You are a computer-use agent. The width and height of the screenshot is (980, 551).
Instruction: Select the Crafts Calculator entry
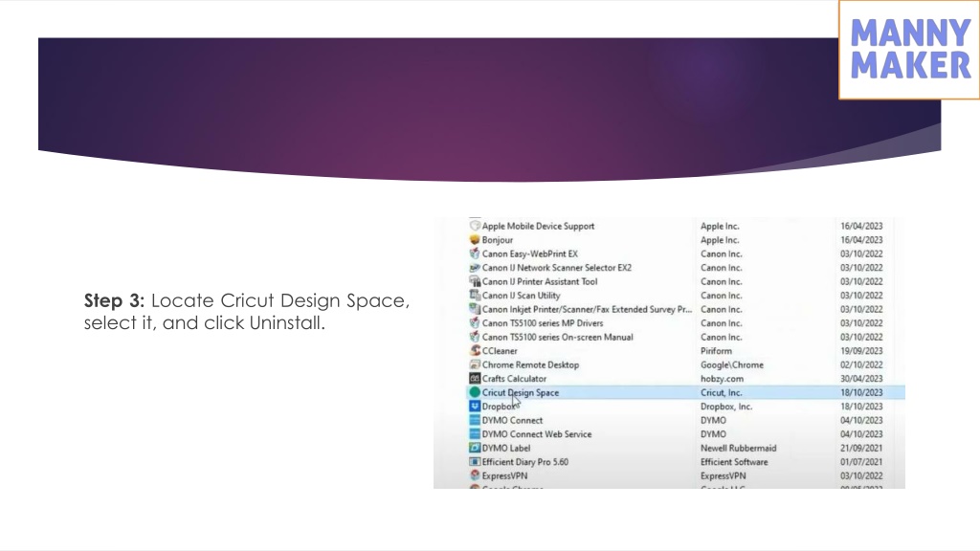click(x=514, y=379)
